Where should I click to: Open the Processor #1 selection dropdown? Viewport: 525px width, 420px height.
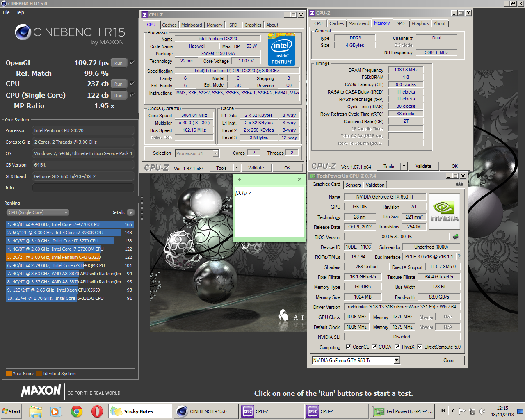(216, 153)
